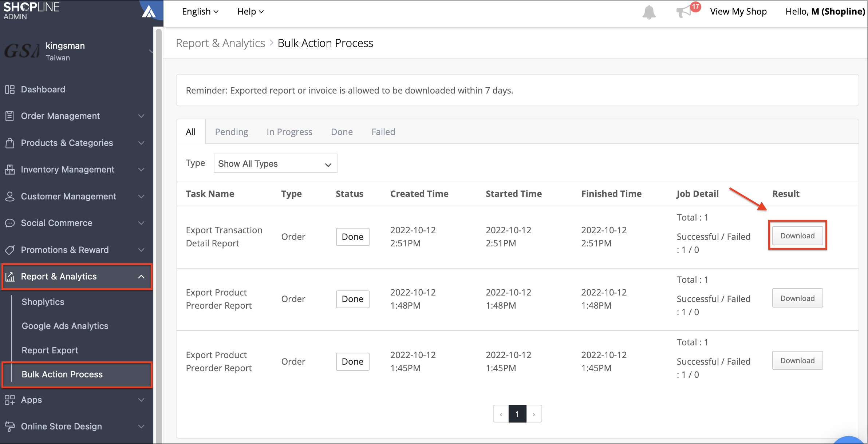Select page 1 in pagination
The height and width of the screenshot is (444, 868).
coord(517,414)
